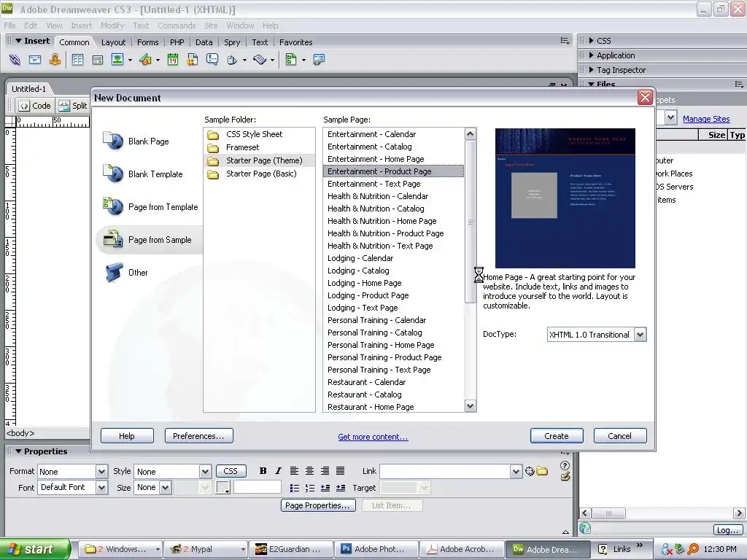Click the Quick Tag Editor icon
This screenshot has width=747, height=560.
(x=565, y=476)
